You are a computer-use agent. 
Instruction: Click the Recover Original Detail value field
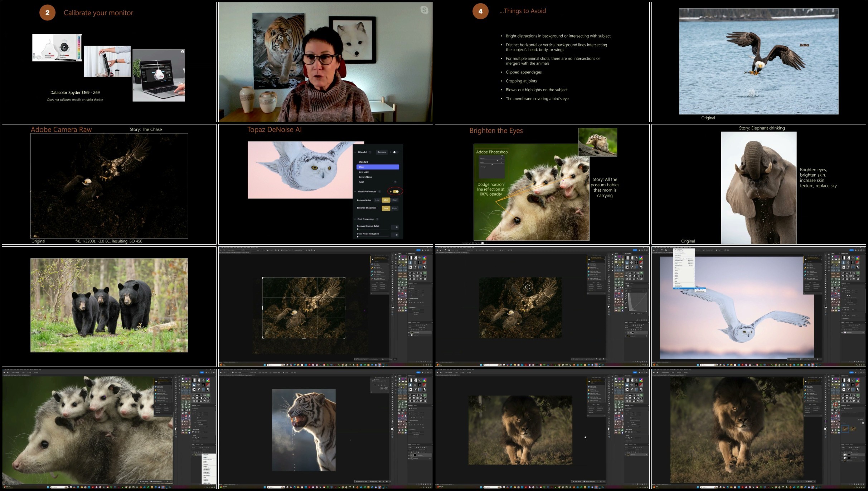click(396, 227)
